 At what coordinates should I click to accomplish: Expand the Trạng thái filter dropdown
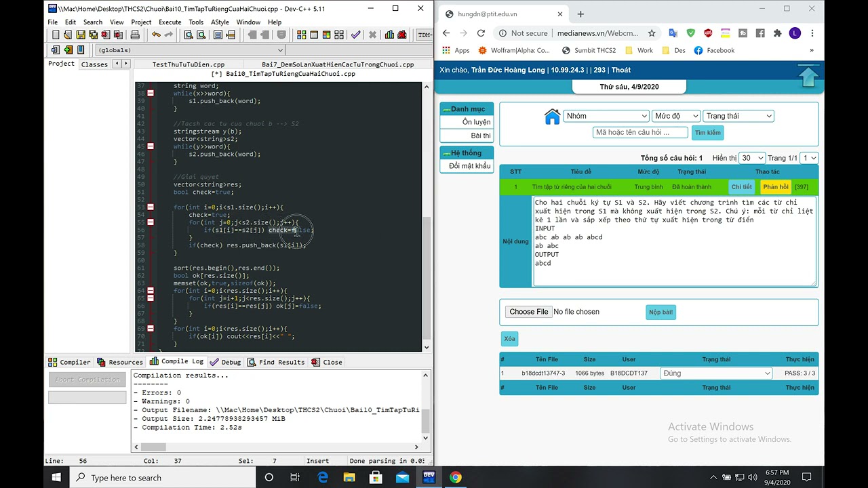pyautogui.click(x=738, y=116)
